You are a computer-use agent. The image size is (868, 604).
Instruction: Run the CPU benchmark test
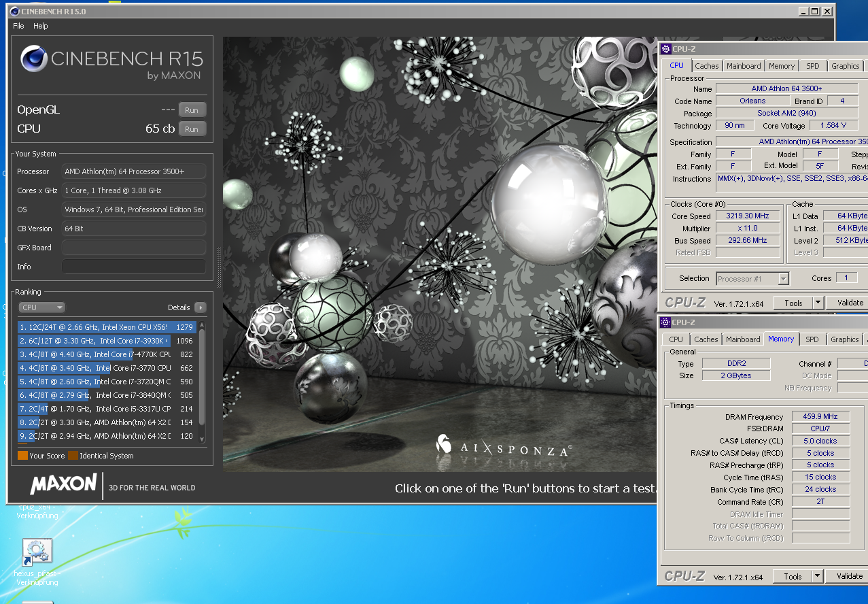[192, 129]
